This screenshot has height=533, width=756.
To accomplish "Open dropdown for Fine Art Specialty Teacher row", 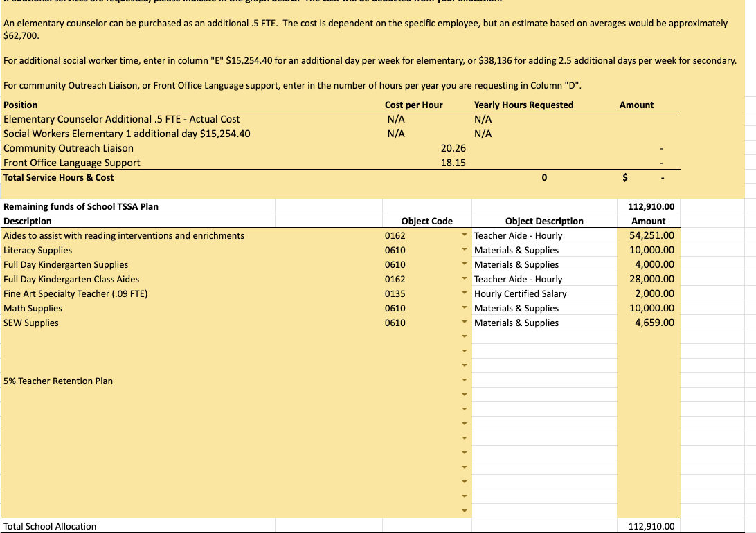I will [x=465, y=293].
